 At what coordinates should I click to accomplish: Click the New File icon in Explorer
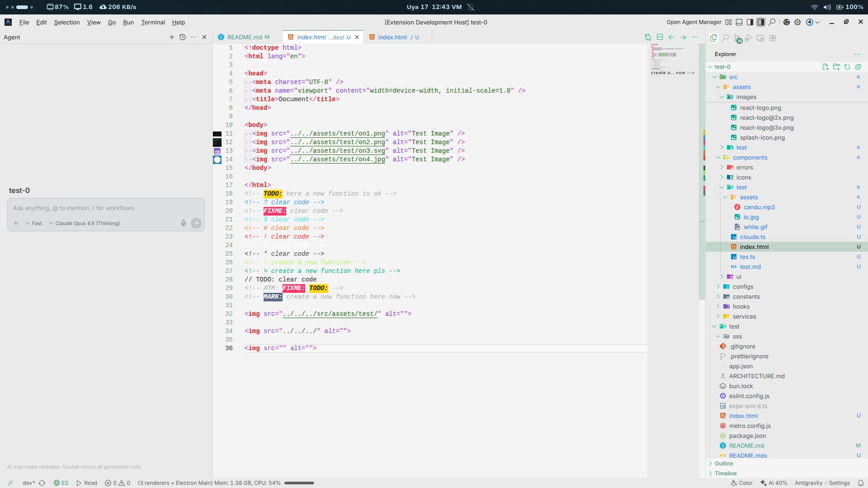click(x=826, y=67)
